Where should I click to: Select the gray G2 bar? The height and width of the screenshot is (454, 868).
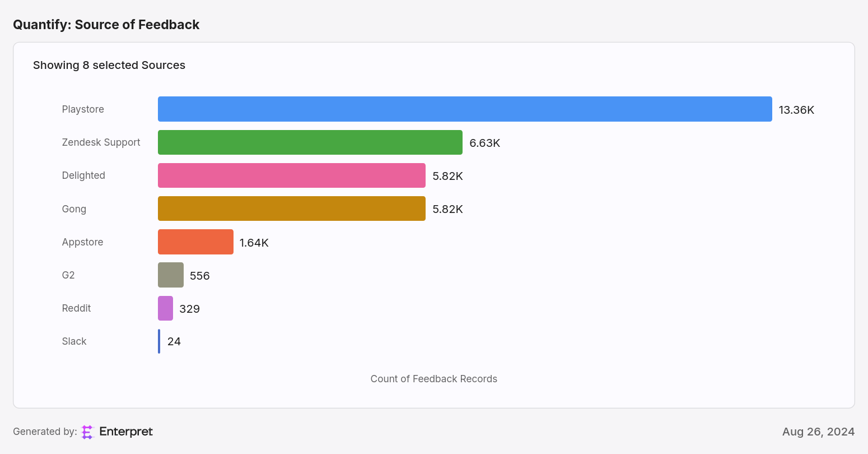tap(171, 275)
